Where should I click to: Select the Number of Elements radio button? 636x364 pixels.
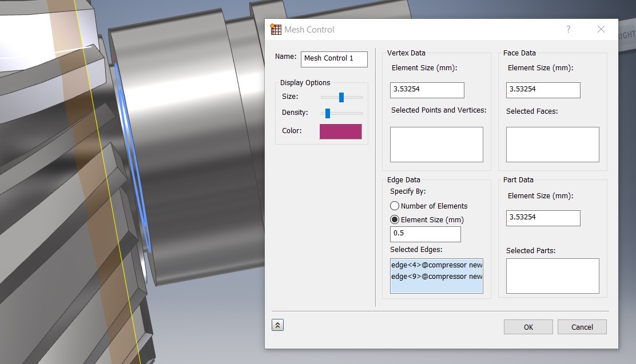(x=395, y=206)
